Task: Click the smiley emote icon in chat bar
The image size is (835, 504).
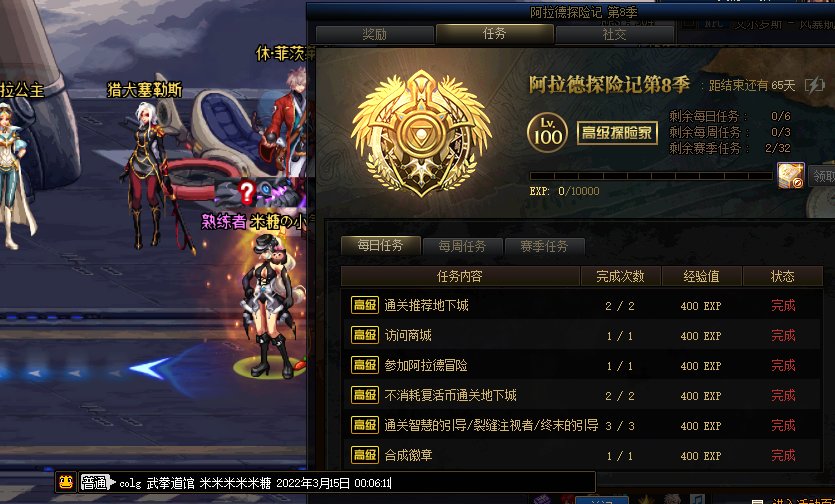Action: (x=66, y=482)
